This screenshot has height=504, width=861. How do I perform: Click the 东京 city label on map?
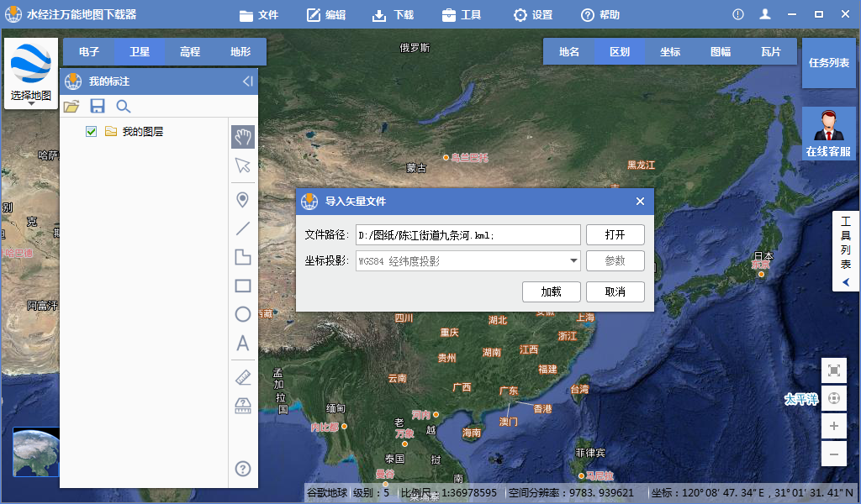pos(760,265)
